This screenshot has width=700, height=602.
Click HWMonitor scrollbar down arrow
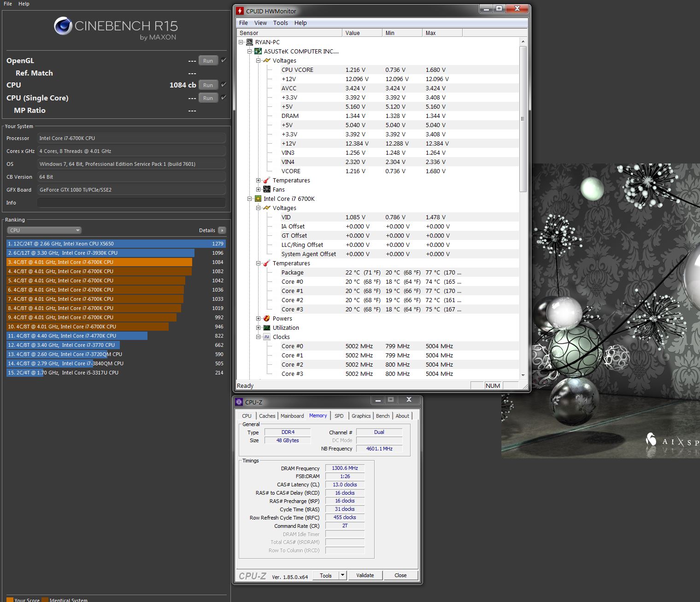click(523, 375)
